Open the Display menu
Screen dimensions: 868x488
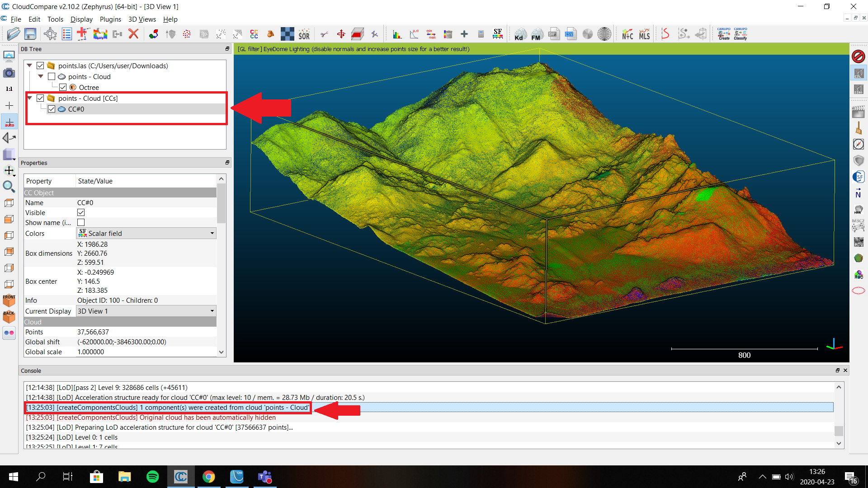(81, 19)
